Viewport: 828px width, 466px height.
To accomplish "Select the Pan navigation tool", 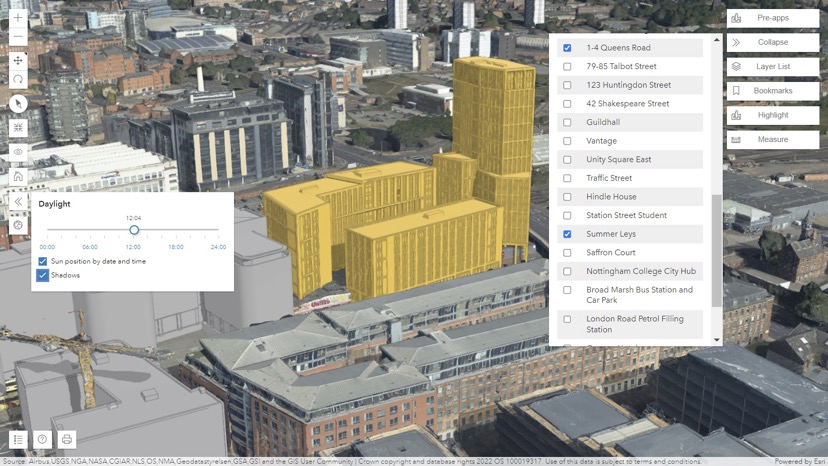I will [x=18, y=61].
